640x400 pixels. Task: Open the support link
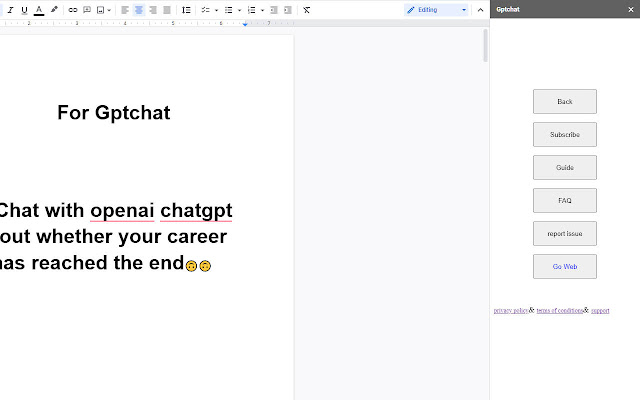coord(600,311)
